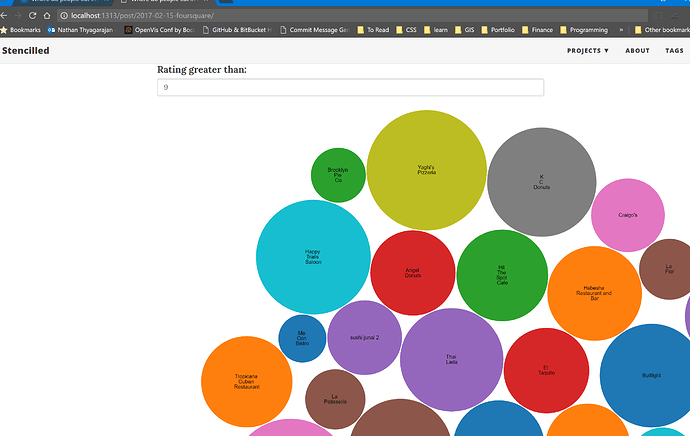
Task: Select the sushi junai 2 purple bubble
Action: tap(364, 337)
